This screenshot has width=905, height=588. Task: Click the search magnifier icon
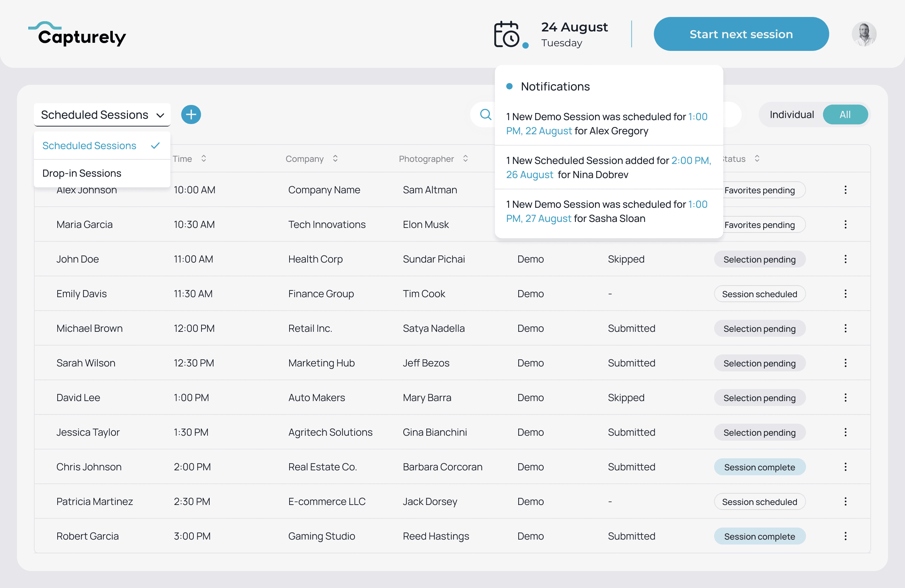click(x=485, y=114)
